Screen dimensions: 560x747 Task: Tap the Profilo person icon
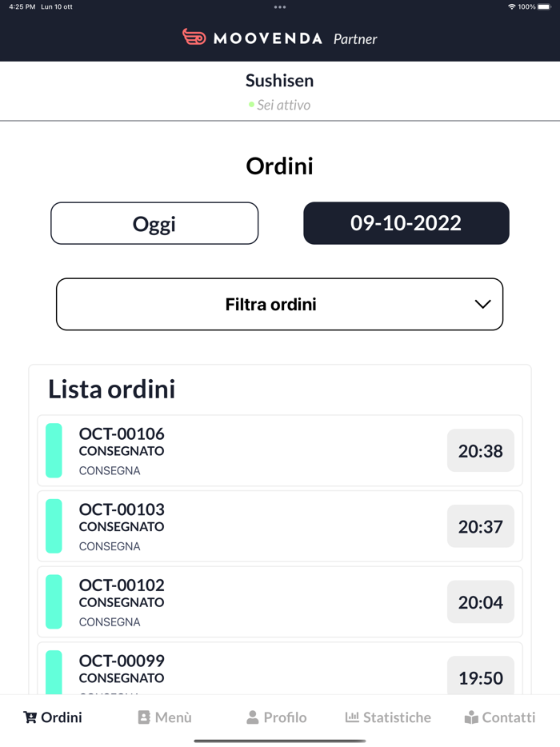253,717
